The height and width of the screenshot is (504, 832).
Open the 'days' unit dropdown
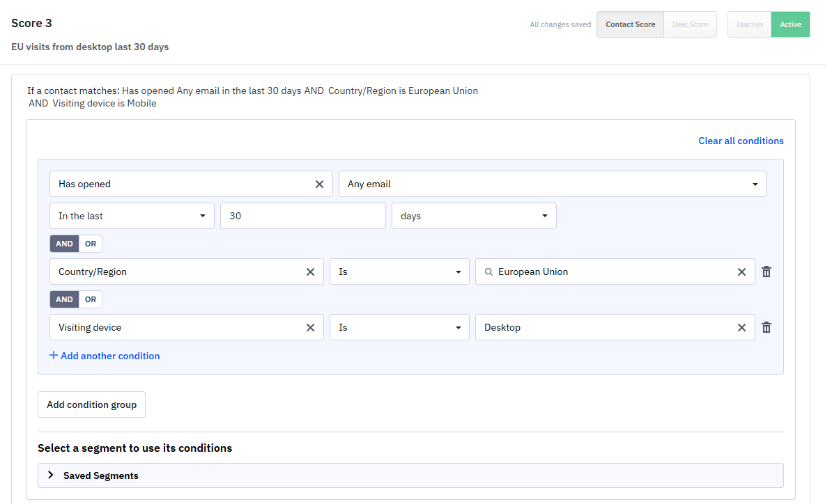click(x=474, y=216)
